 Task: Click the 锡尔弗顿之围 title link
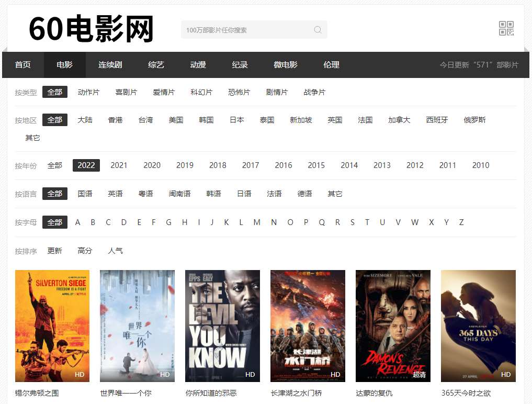37,393
